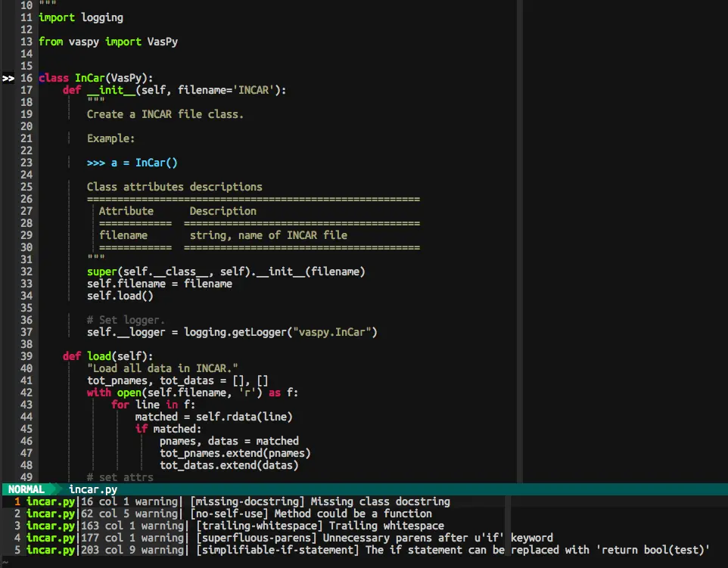The height and width of the screenshot is (568, 728).
Task: Click 'Create a INCAR file class.' docstring text
Action: (165, 114)
